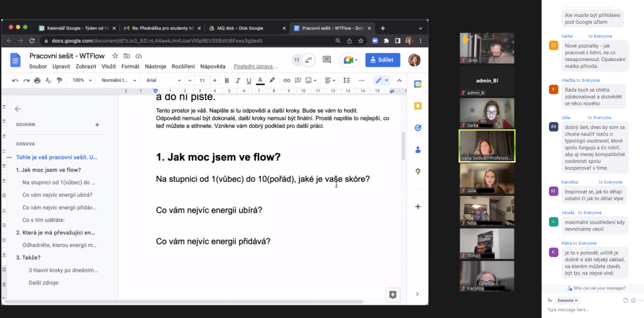Open the Formát menu
The image size is (644, 318).
[130, 66]
